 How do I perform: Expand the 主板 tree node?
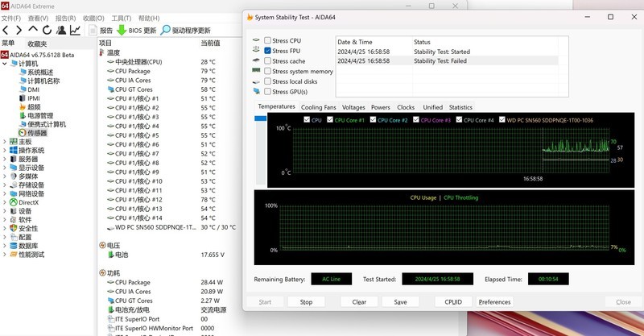5,142
